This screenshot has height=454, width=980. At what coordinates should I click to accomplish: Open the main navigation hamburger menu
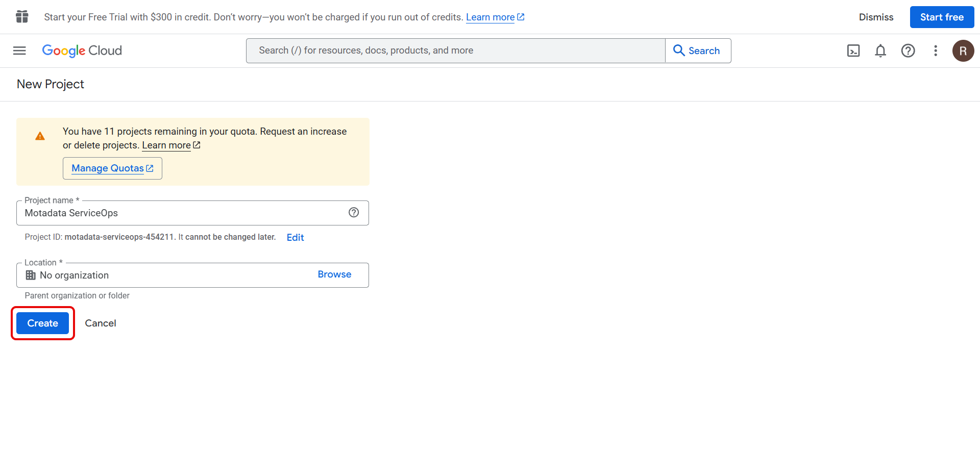click(x=19, y=51)
